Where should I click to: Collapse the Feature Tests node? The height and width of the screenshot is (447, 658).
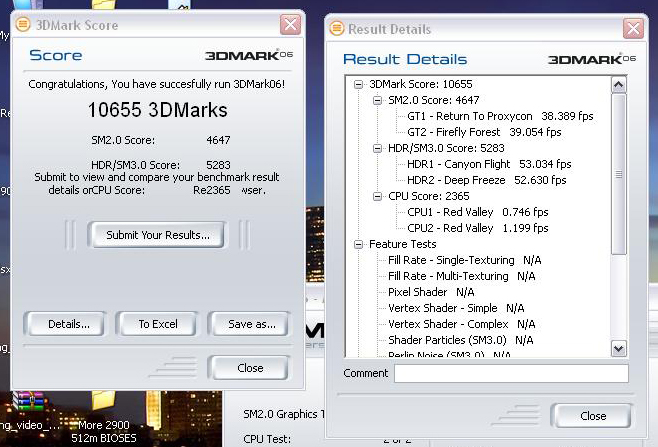coord(358,244)
